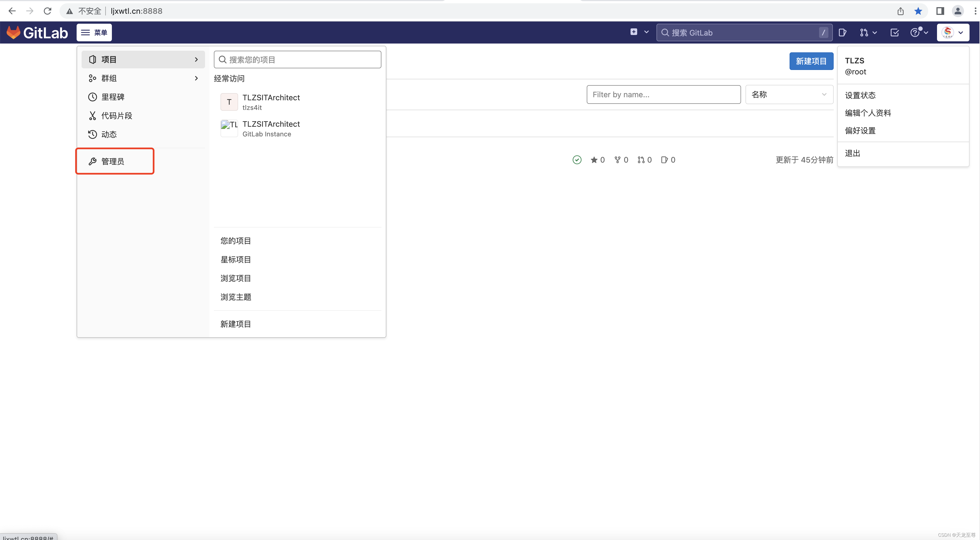The image size is (980, 540).
Task: Click the 不安全 warning triangle icon
Action: pyautogui.click(x=69, y=11)
